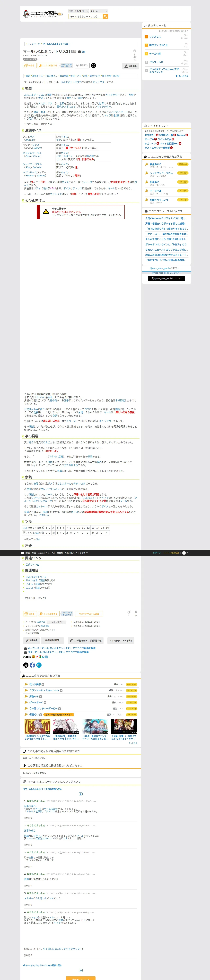210x980 pixels.
Task: Open the タイトル search-type dropdown
Action: pos(99,11)
